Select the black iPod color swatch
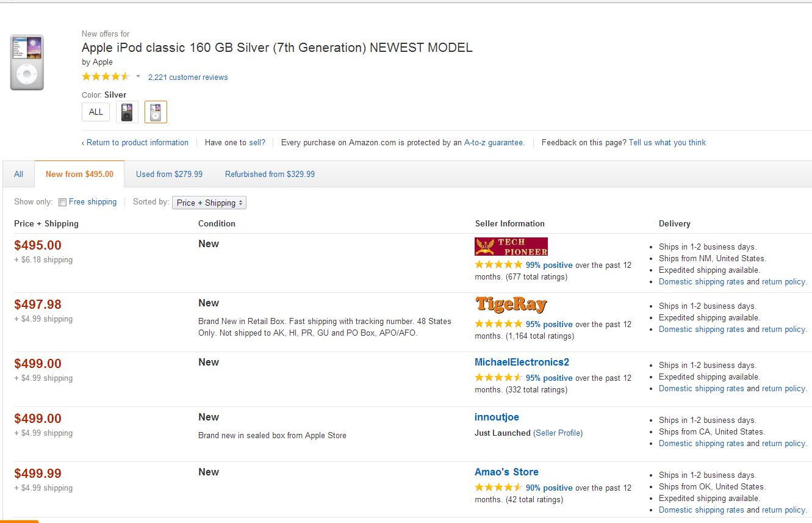812x523 pixels. coord(127,112)
